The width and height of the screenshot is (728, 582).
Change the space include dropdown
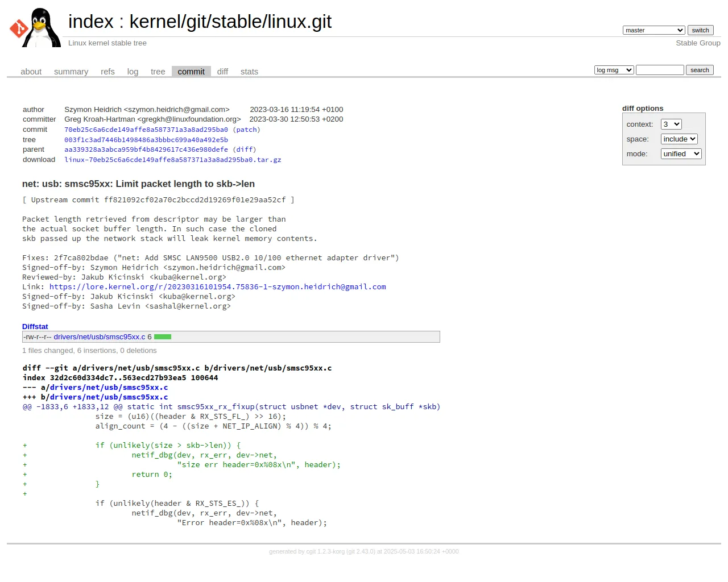coord(679,139)
